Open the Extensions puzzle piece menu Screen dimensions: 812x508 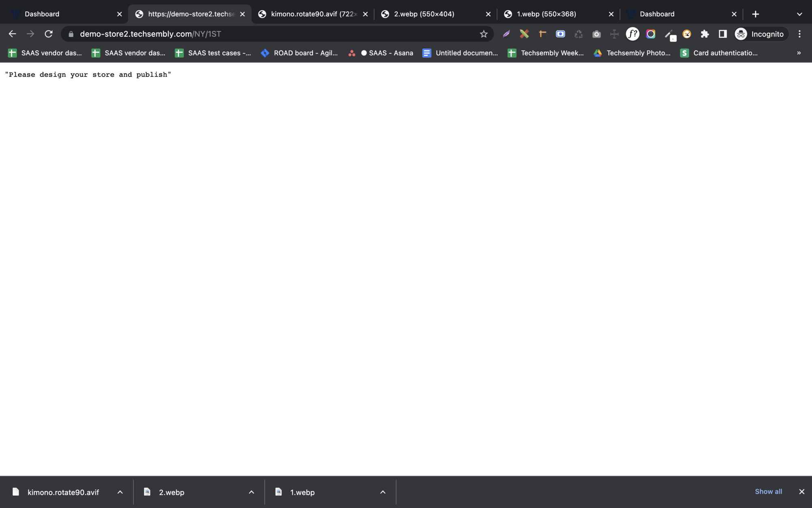[x=705, y=34]
